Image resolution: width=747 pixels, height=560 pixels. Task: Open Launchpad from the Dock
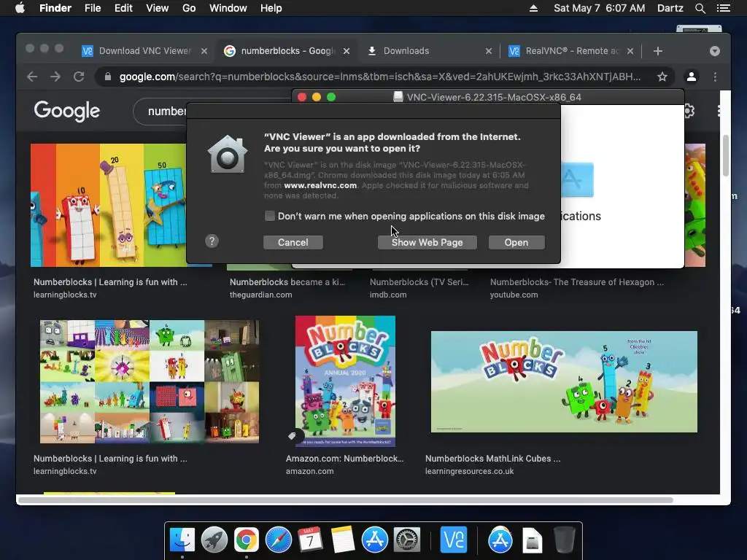[x=214, y=540]
